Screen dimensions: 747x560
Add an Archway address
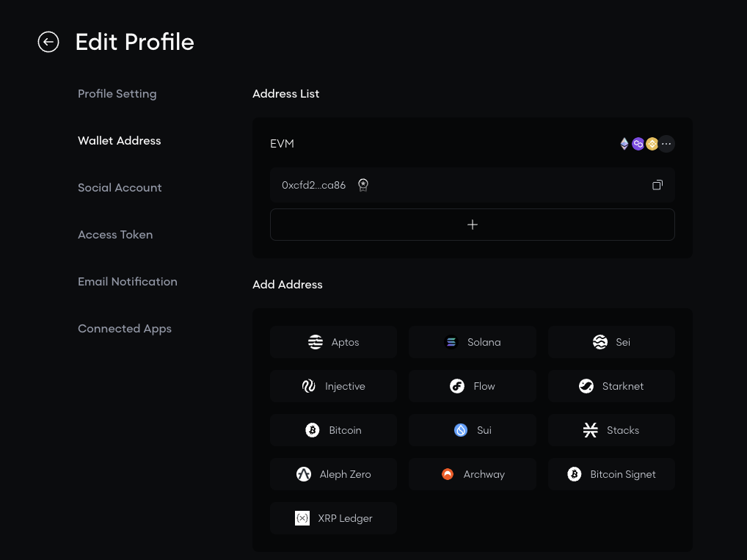tap(472, 474)
